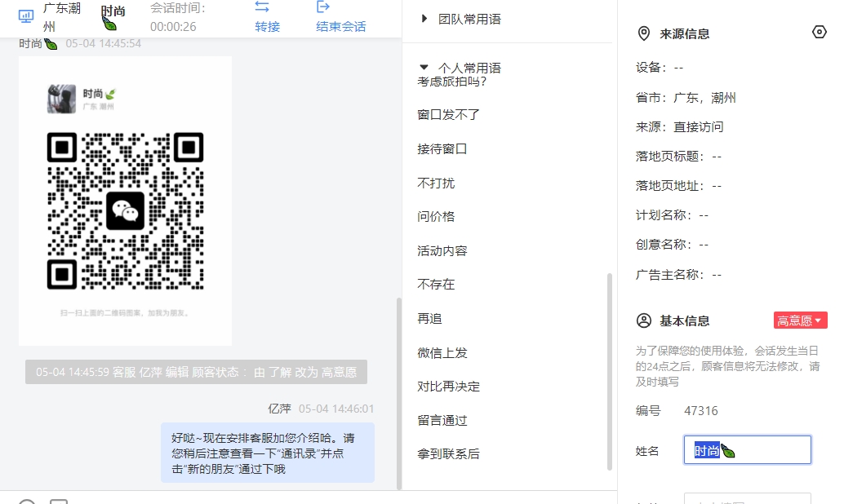Select the 留言通过 quick phrase

442,421
